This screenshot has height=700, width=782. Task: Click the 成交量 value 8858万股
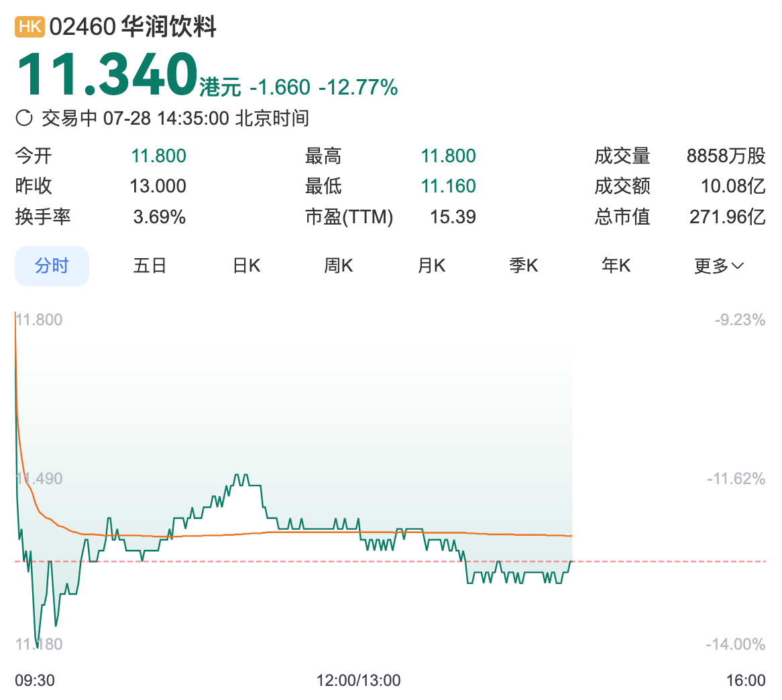click(x=726, y=156)
